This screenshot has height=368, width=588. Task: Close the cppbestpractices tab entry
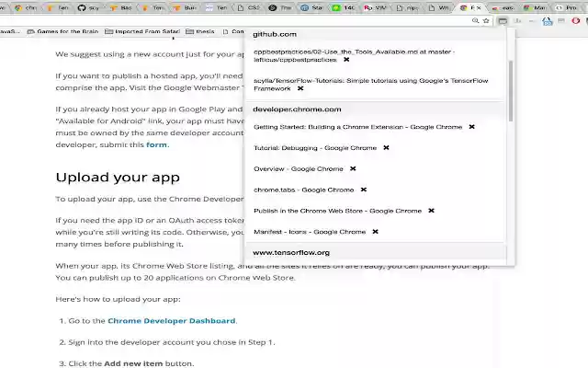click(346, 60)
